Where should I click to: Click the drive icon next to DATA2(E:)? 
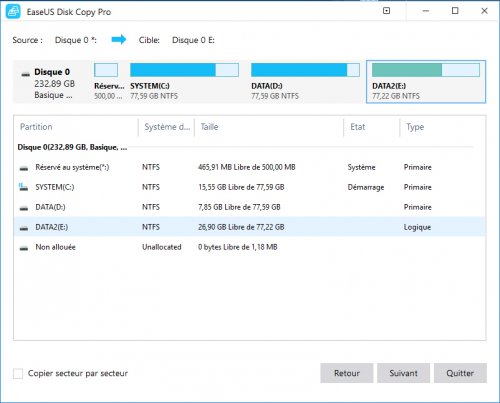tap(24, 228)
